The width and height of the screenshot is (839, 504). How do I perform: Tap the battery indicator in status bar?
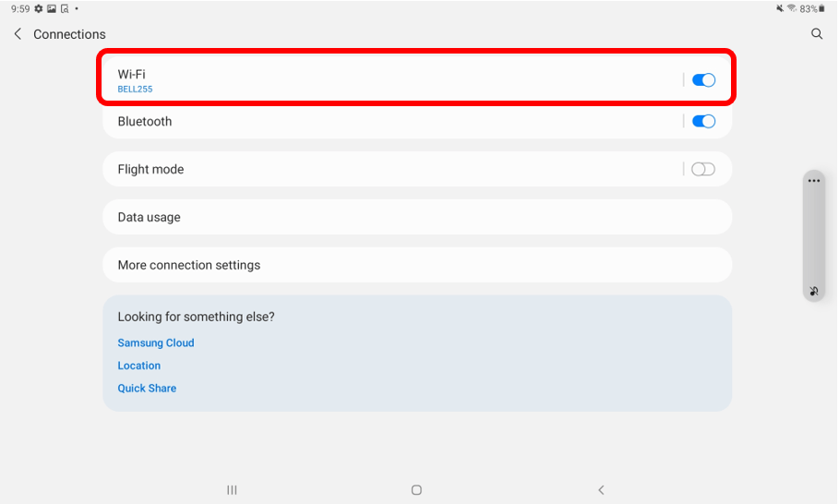click(x=821, y=8)
